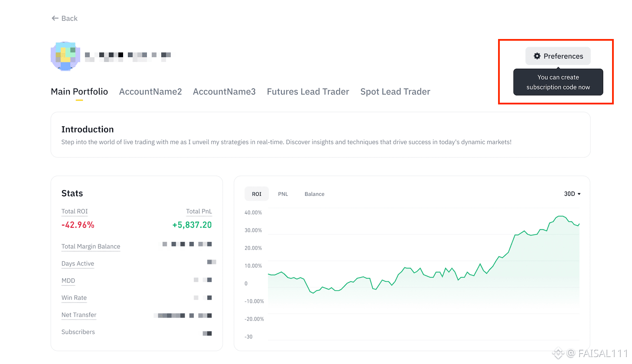This screenshot has height=364, width=632.
Task: Click the Net Transfer label
Action: click(79, 315)
